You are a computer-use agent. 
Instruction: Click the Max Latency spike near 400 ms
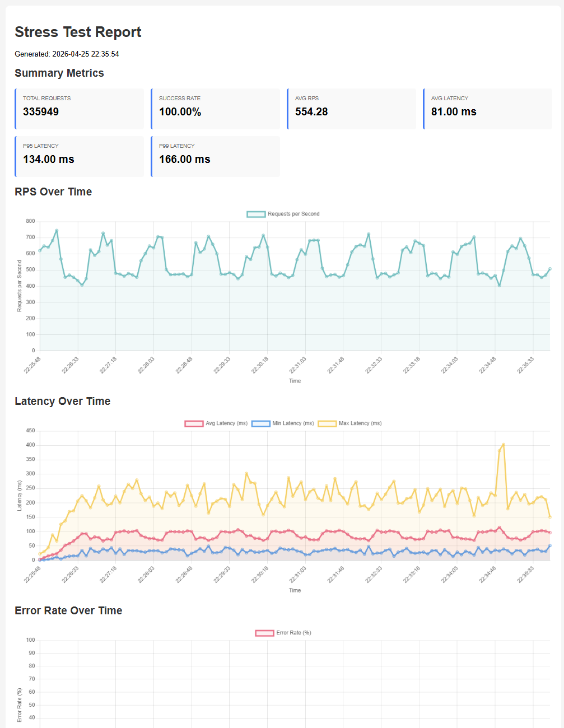click(504, 445)
